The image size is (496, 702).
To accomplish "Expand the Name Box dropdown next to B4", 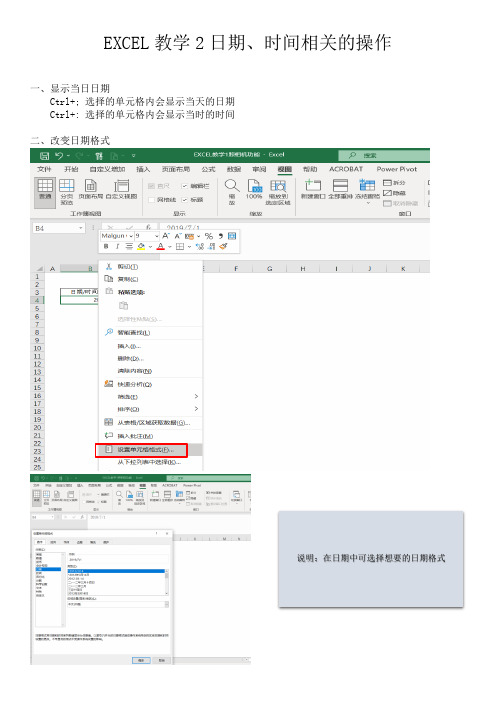I will [x=81, y=228].
